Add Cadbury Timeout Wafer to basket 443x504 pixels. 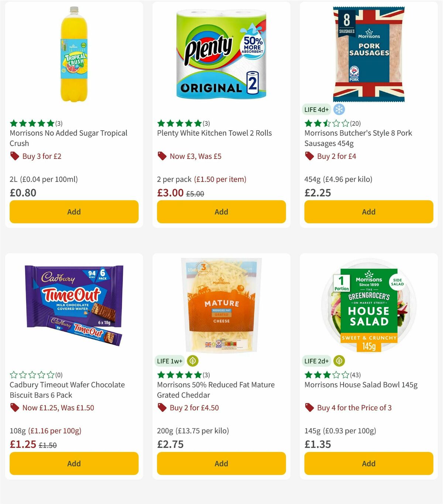73,463
